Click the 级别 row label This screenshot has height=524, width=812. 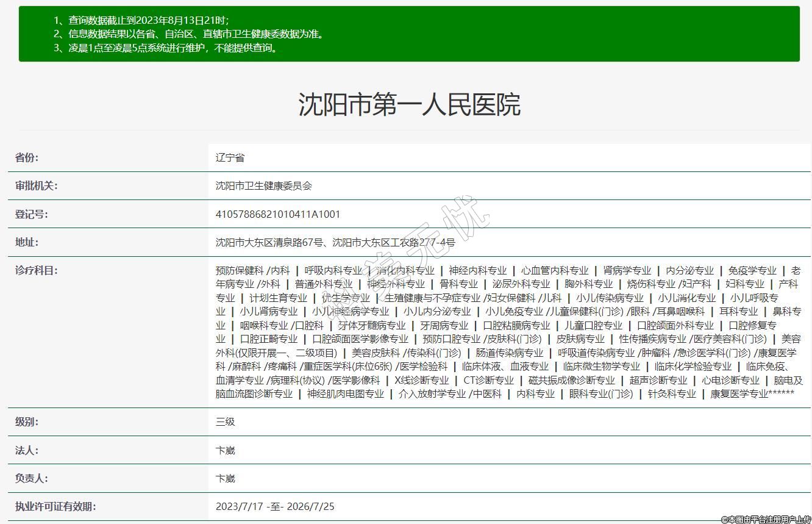27,422
